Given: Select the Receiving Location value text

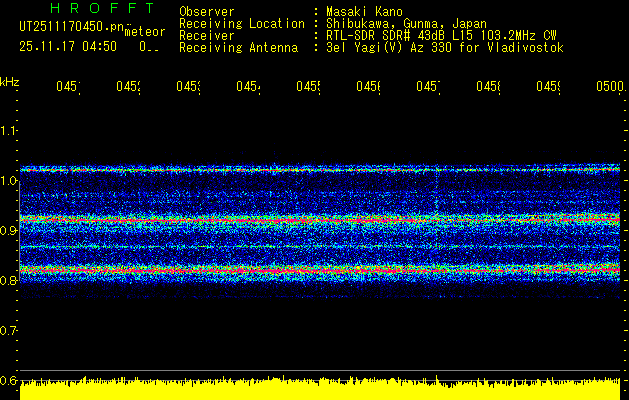Looking at the screenshot, I should click(406, 23).
